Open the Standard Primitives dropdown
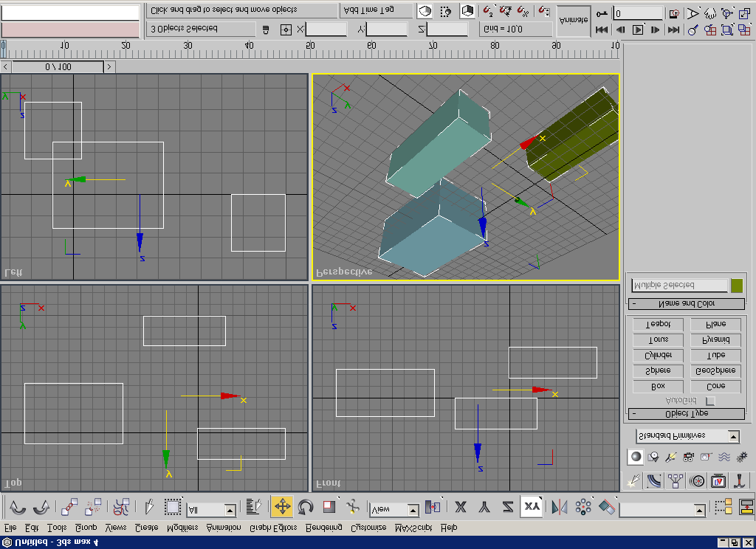 (687, 436)
